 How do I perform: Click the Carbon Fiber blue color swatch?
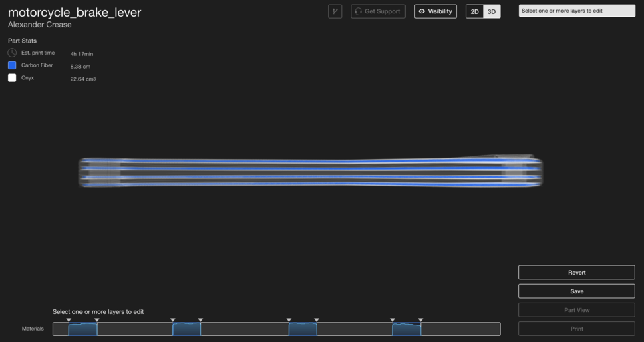(x=12, y=65)
